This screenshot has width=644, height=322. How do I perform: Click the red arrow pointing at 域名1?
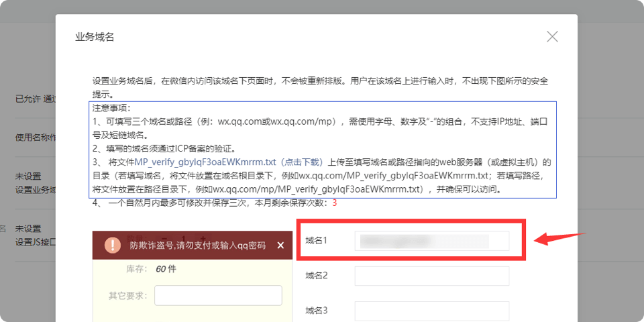click(x=559, y=238)
